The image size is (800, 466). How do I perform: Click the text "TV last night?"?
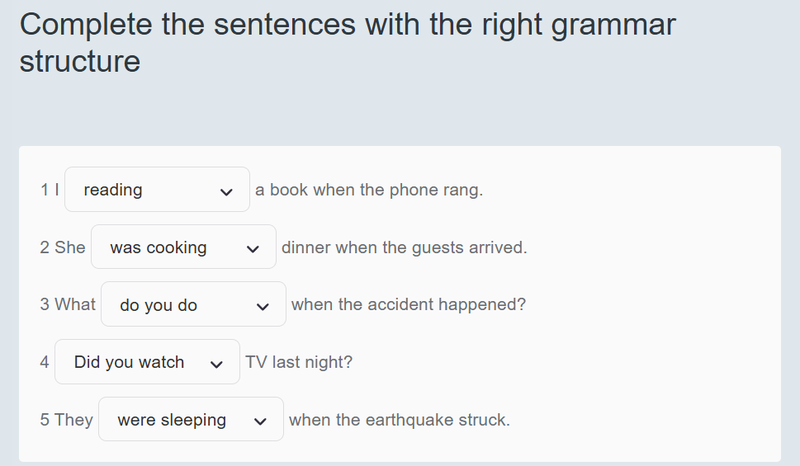tap(299, 362)
